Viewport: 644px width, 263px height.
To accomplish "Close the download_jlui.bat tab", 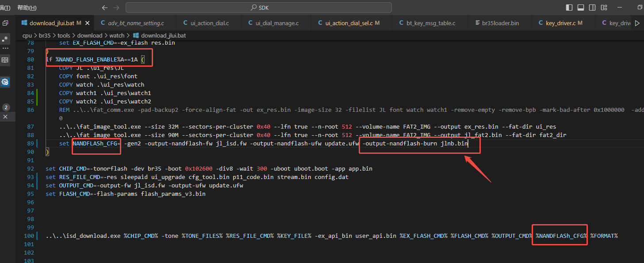I will point(87,23).
